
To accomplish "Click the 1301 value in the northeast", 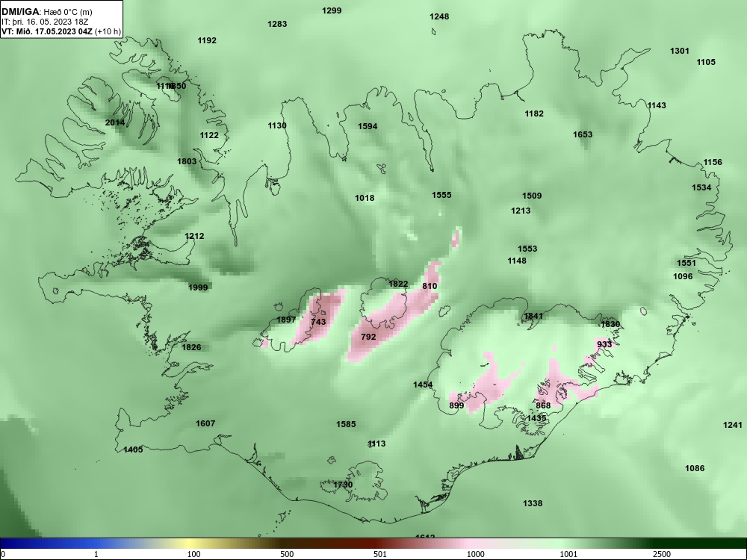I will point(679,51).
